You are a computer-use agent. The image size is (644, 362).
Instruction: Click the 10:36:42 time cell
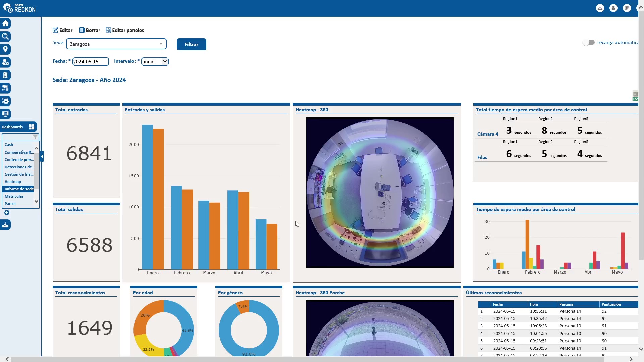[x=538, y=319]
